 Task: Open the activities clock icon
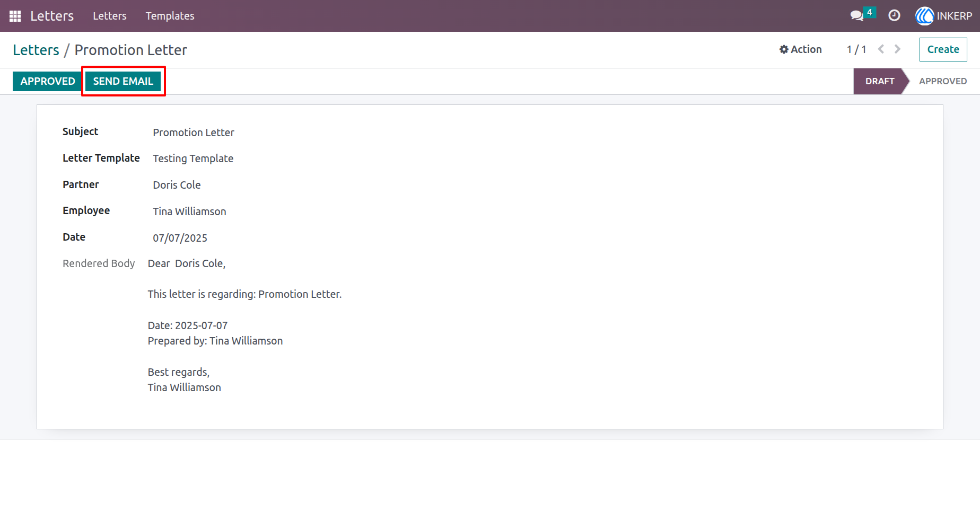894,15
